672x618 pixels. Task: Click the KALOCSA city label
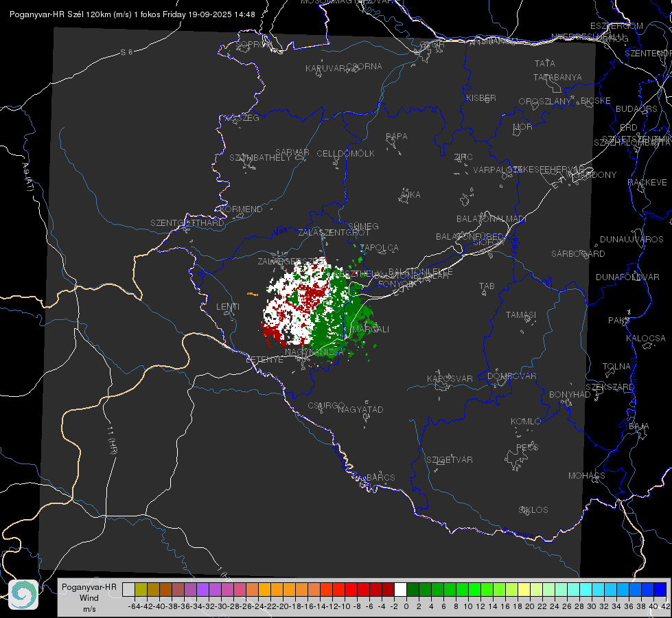point(645,339)
